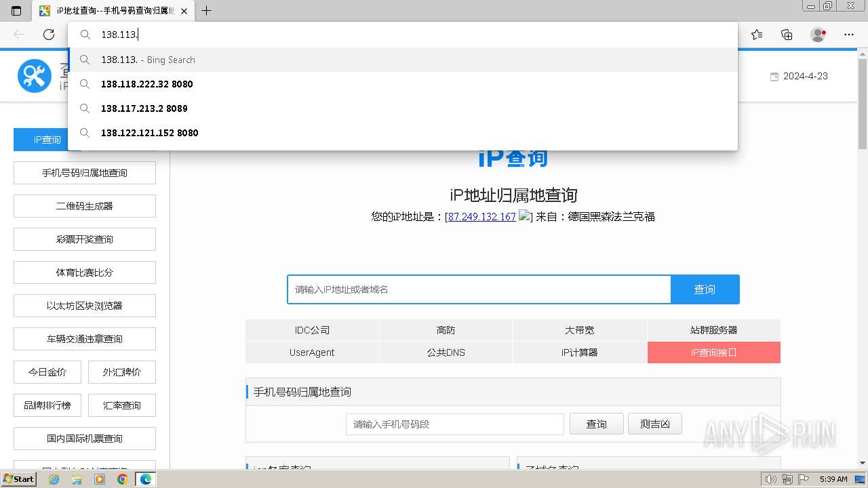The height and width of the screenshot is (488, 868).
Task: Click the calendar icon beside 2024-4-23
Action: click(774, 77)
